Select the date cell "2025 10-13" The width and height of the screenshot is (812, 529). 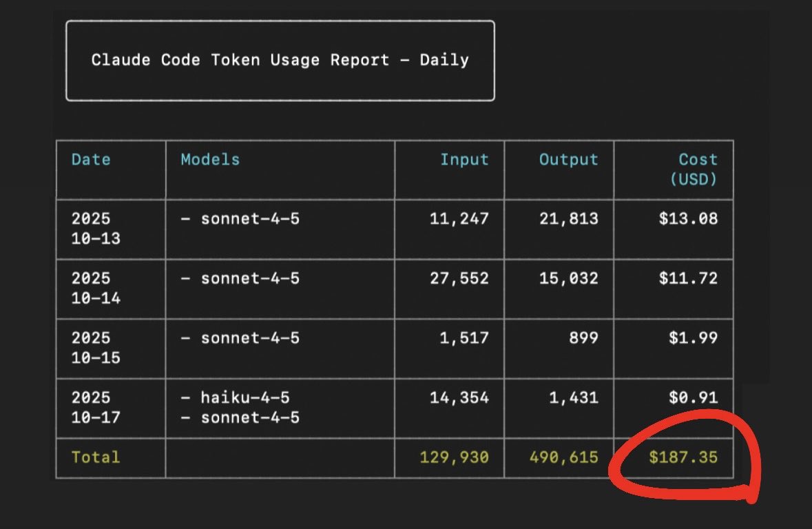[96, 229]
